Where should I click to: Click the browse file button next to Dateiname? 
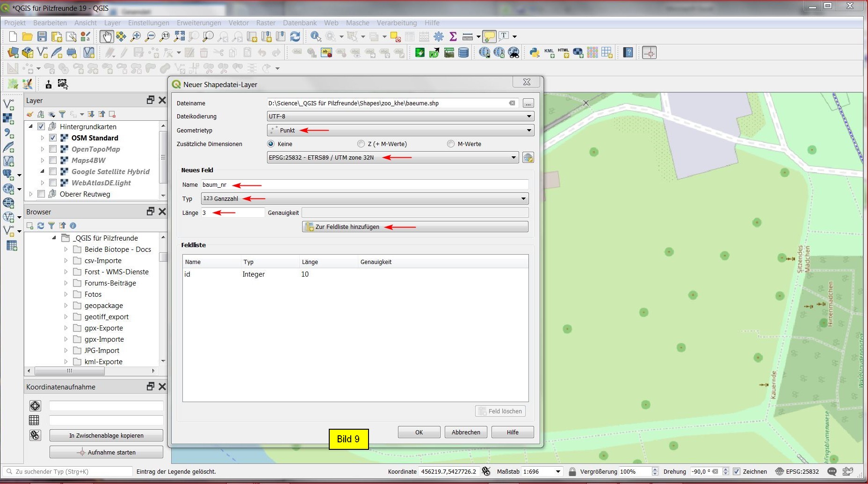(x=528, y=103)
